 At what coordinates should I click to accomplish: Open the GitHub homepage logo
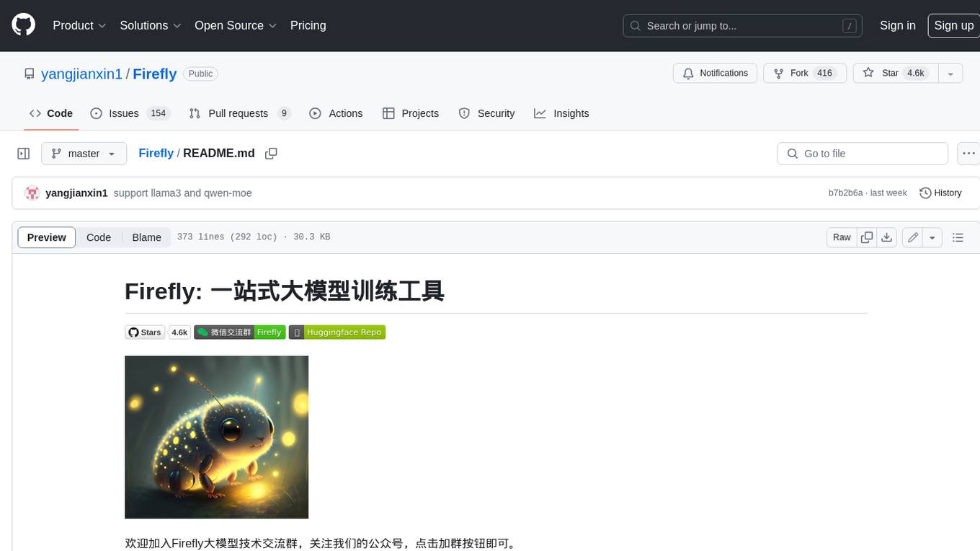click(x=24, y=25)
